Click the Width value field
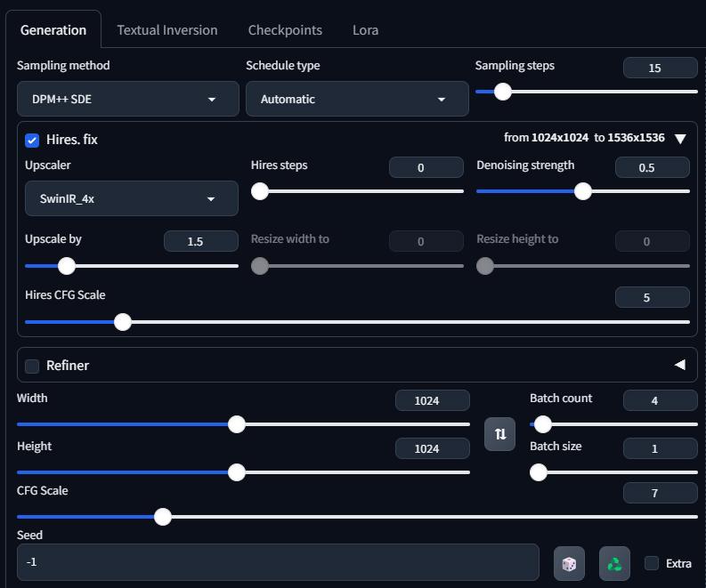The width and height of the screenshot is (706, 588). pos(433,400)
